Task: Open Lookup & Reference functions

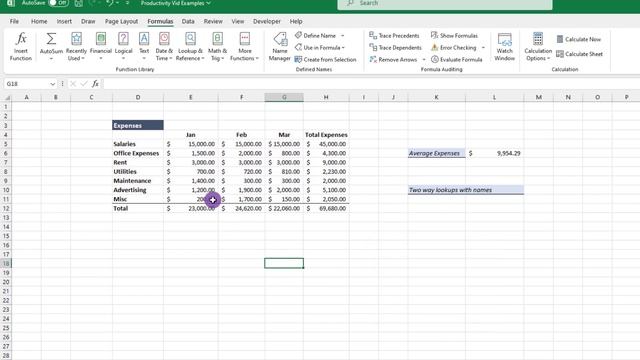Action: (x=190, y=47)
